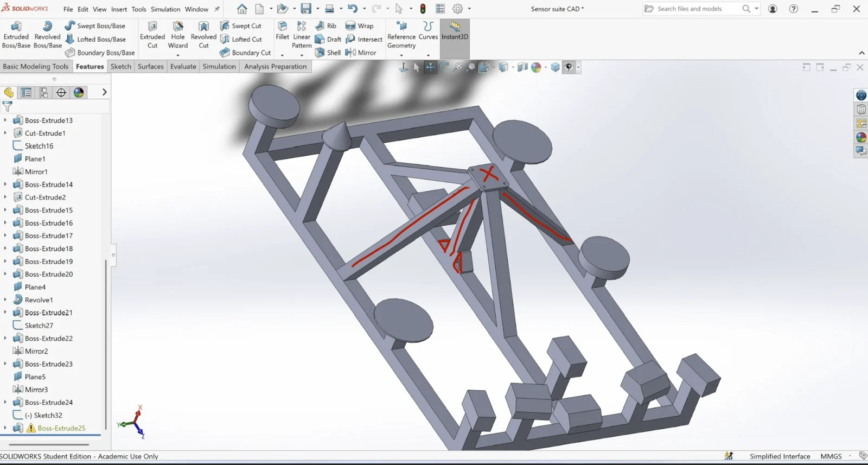Select the Draft tool
The height and width of the screenshot is (465, 868).
(x=328, y=39)
